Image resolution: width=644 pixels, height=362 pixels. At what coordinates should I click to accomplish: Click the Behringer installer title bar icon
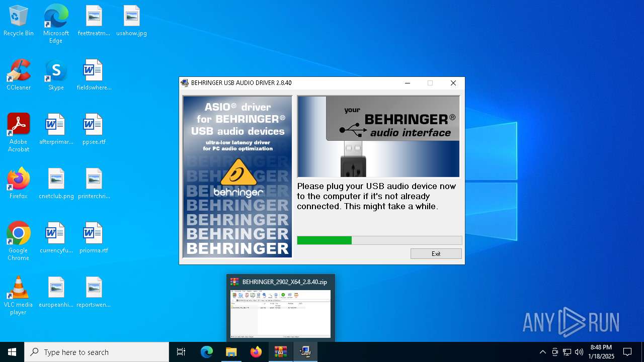click(185, 83)
